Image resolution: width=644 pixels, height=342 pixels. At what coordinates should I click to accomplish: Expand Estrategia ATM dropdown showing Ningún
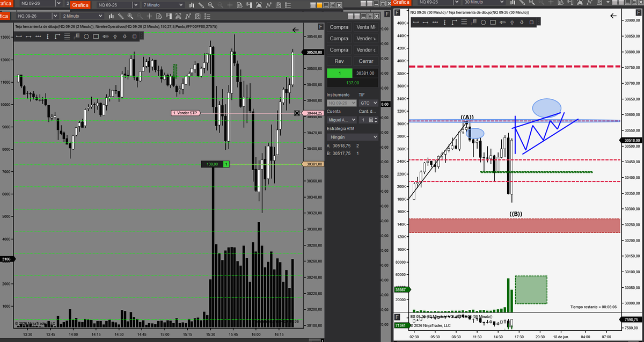tap(352, 137)
